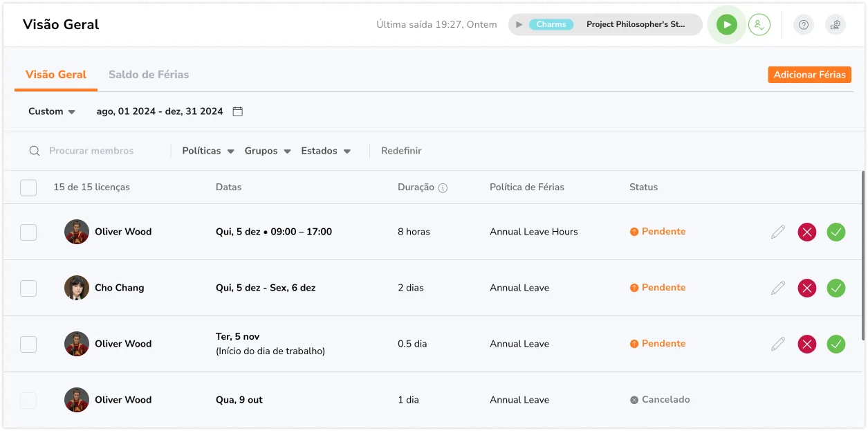Viewport: 868px width, 431px height.
Task: Open the Custom date range dropdown
Action: tap(52, 111)
